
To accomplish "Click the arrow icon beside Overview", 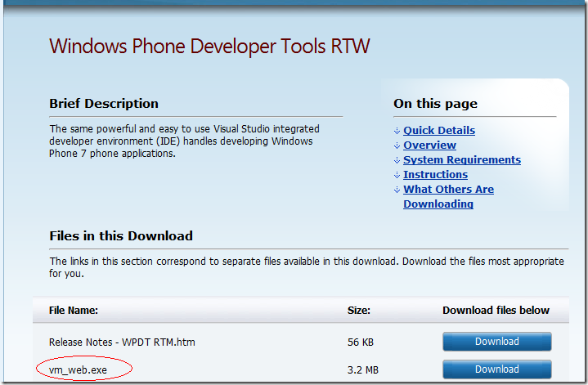I will coord(397,145).
